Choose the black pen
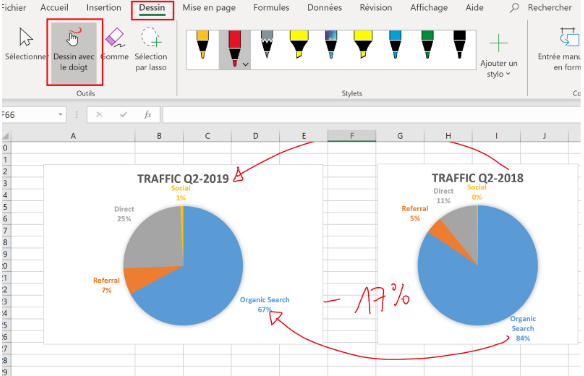The width and height of the screenshot is (584, 376). click(x=460, y=45)
